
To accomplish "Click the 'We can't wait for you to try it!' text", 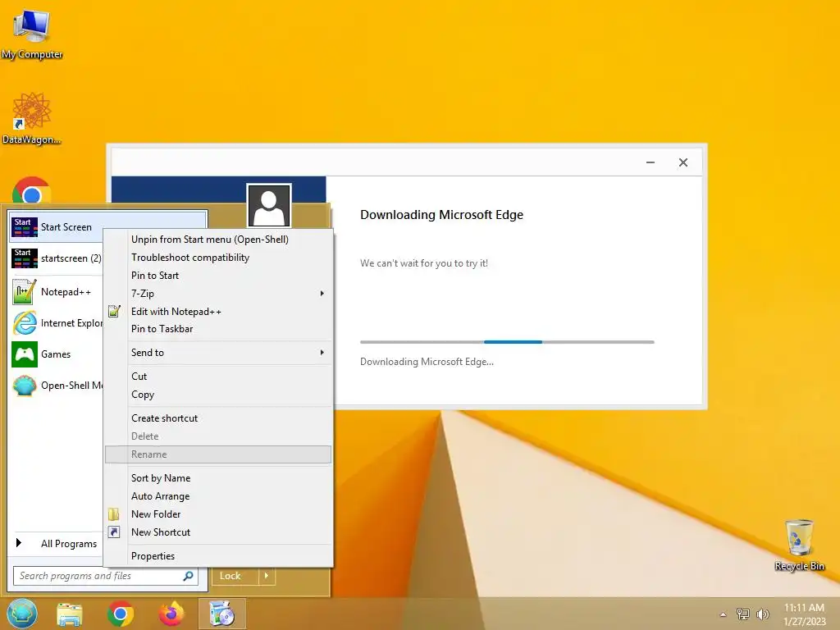I will [424, 263].
